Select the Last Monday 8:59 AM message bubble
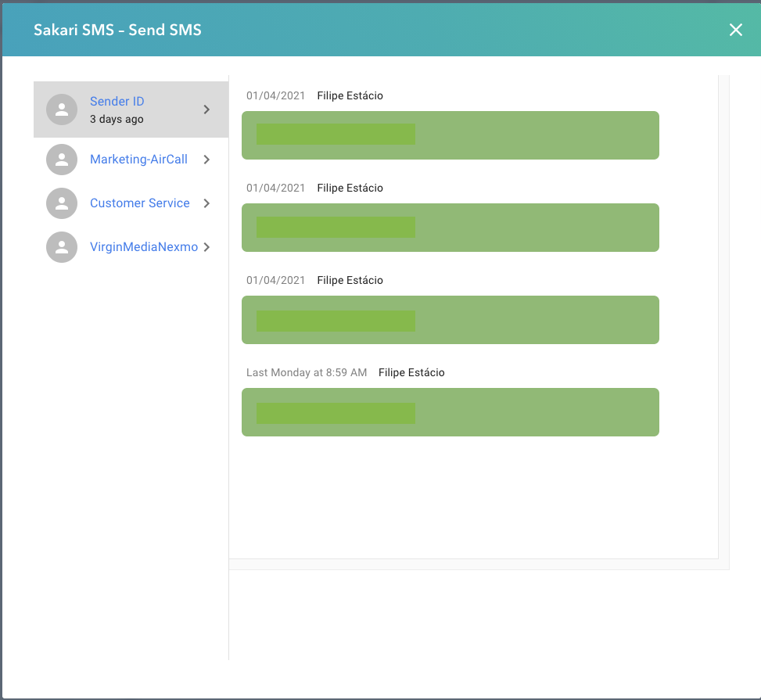 [450, 411]
